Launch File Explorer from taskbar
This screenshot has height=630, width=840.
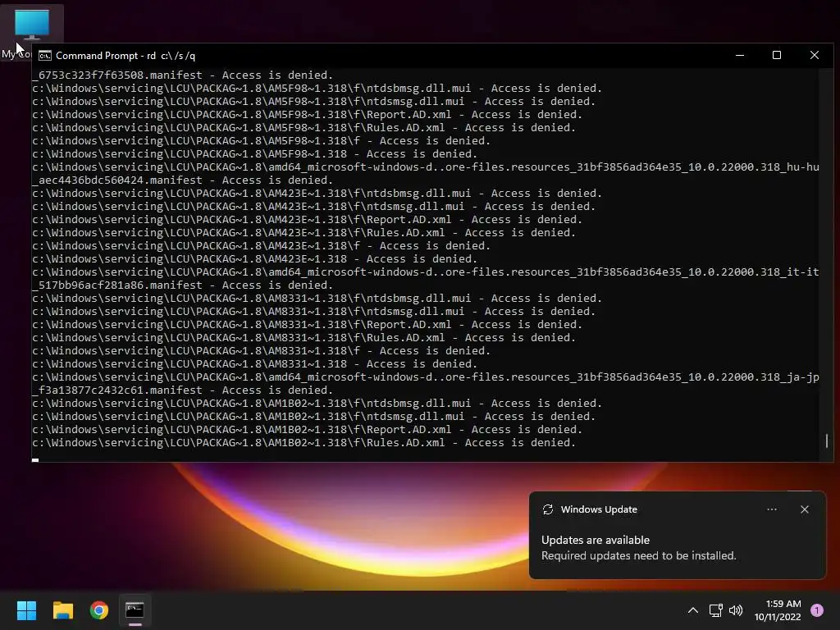pyautogui.click(x=62, y=610)
